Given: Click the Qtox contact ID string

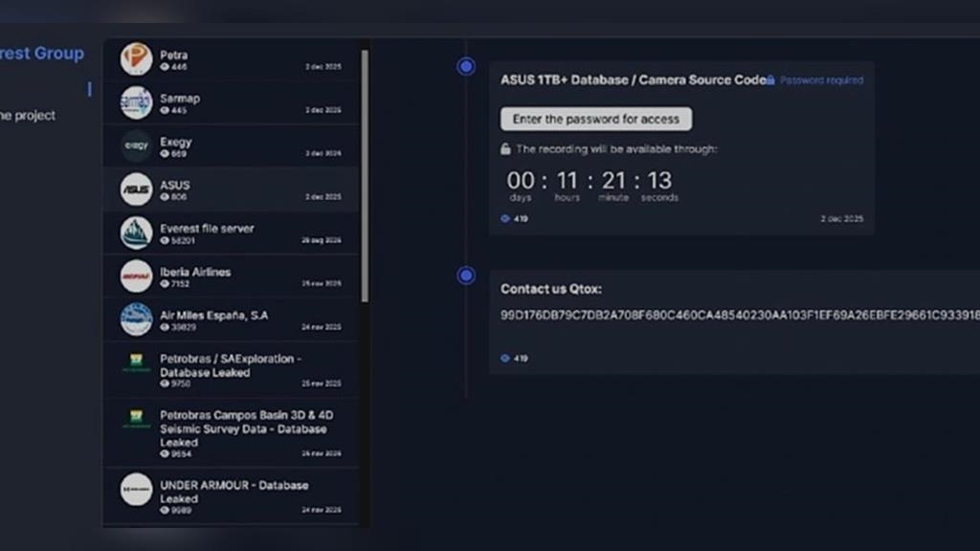Looking at the screenshot, I should click(x=739, y=315).
